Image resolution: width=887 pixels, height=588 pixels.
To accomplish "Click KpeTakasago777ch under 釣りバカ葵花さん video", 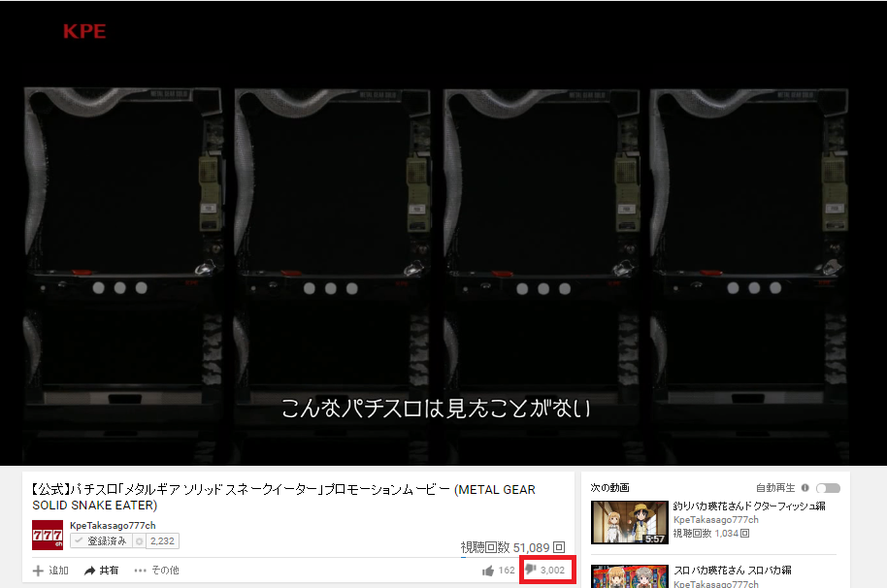I will 715,519.
